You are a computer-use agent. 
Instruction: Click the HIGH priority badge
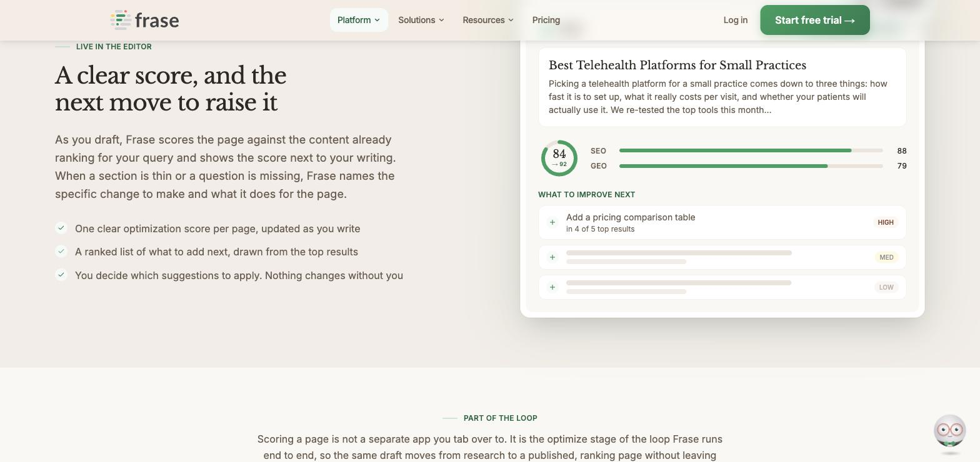point(886,222)
